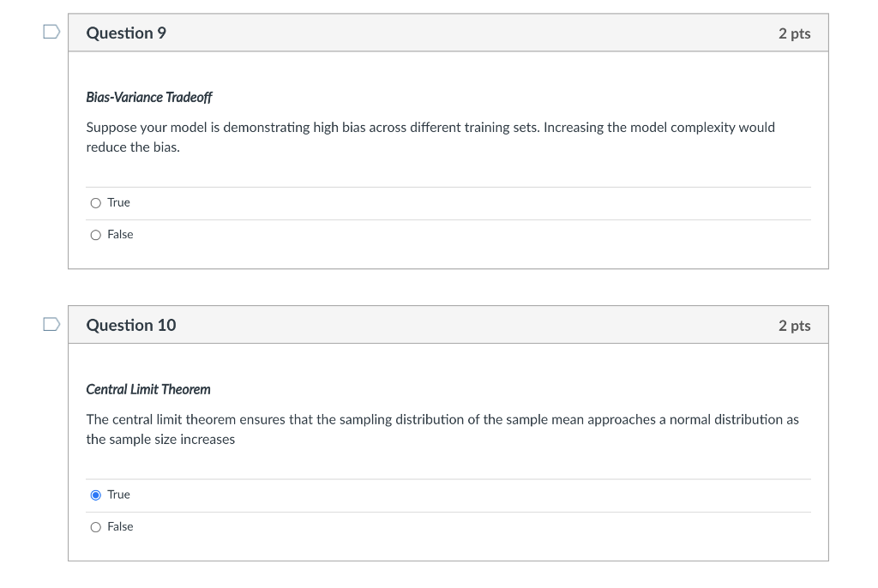Flag Question 9 for review
Screen dimensions: 878x588
tap(52, 33)
